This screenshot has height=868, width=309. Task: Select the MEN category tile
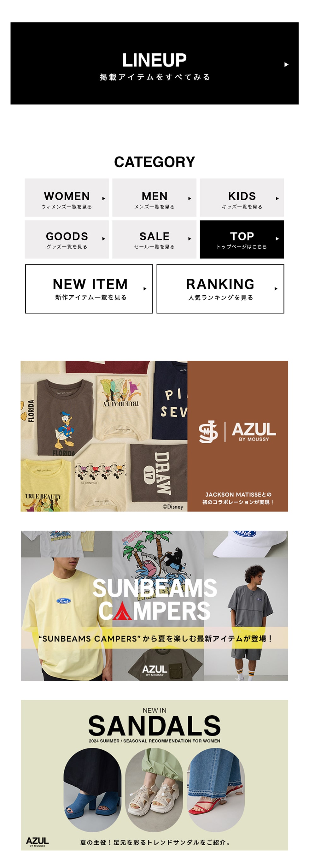click(x=154, y=198)
